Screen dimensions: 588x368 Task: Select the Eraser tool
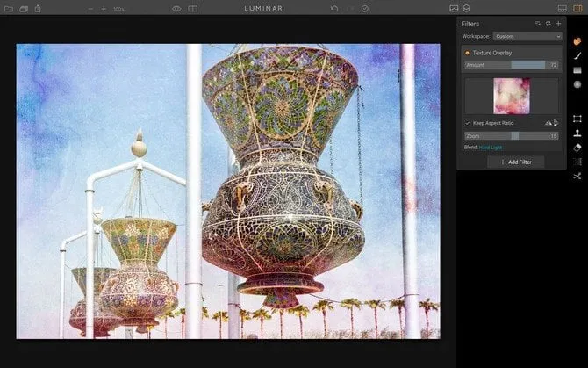(577, 148)
